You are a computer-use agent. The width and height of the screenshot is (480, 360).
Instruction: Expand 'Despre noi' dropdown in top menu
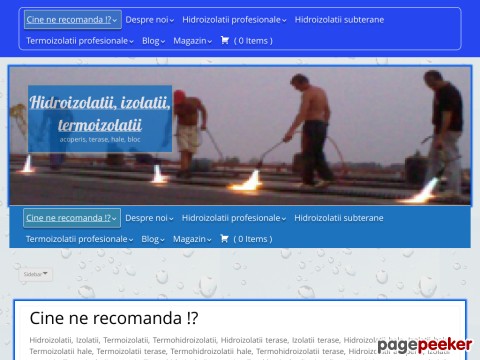150,20
